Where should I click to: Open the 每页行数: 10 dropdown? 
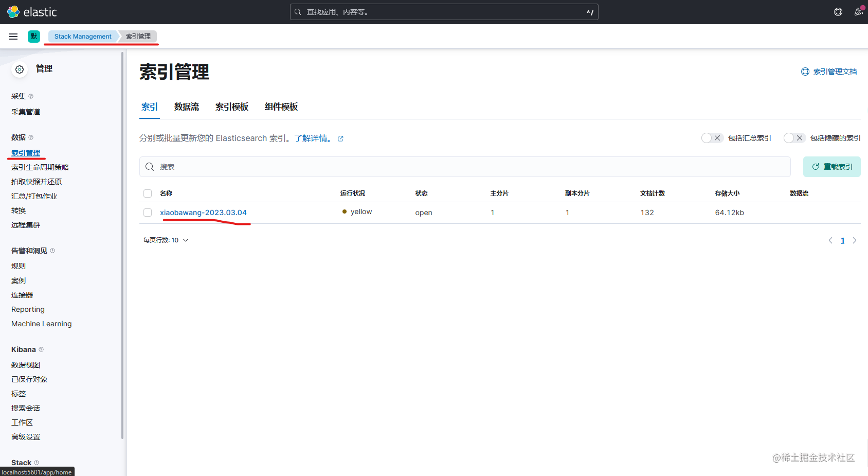point(166,240)
